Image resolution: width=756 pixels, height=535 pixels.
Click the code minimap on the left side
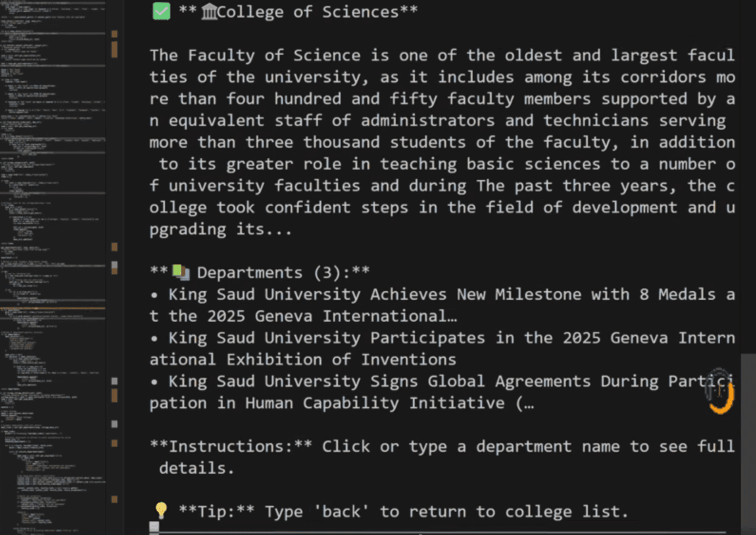click(53, 267)
